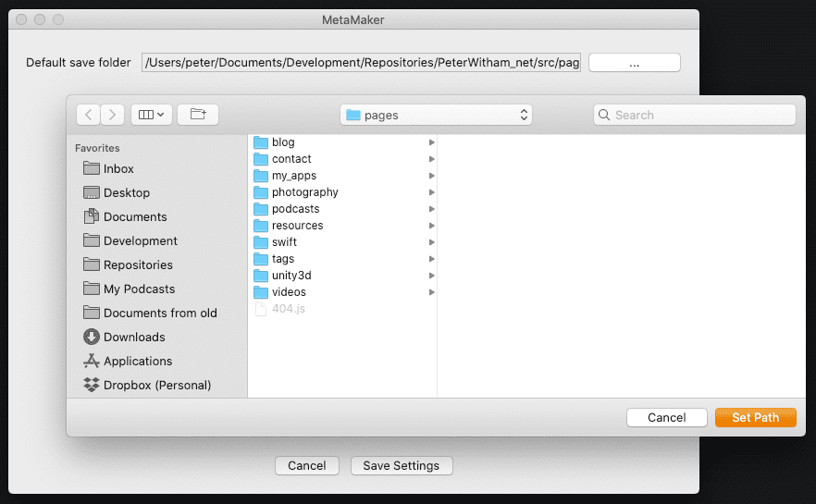Expand swift folder arrow
816x504 pixels.
[431, 242]
